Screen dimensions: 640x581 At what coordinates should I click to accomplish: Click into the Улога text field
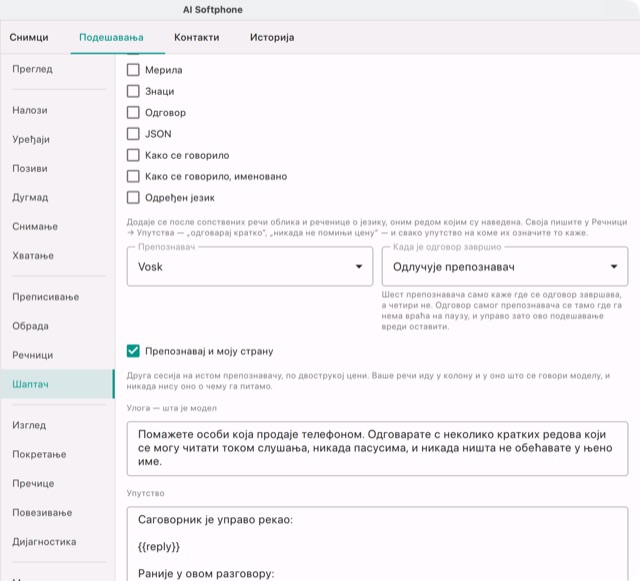click(377, 448)
